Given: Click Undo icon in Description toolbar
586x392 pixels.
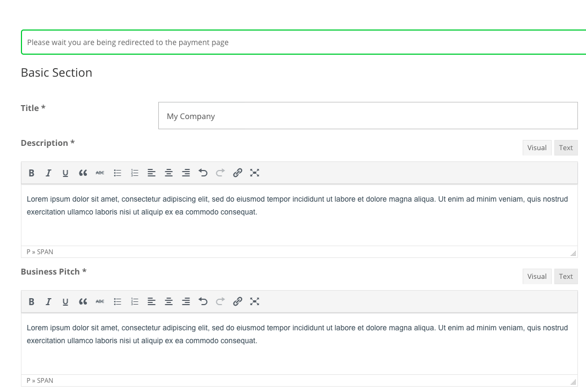Looking at the screenshot, I should (203, 173).
